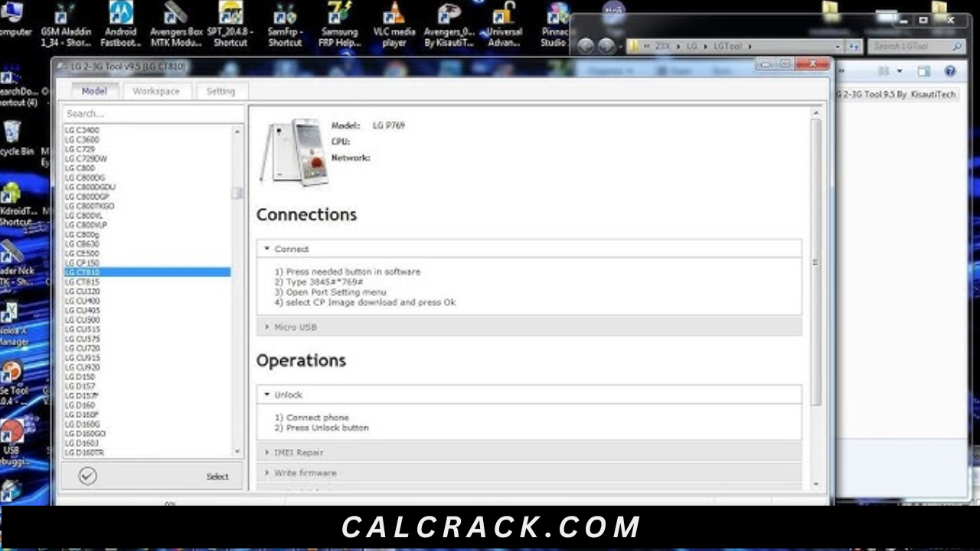Select highlighted LG CT810 in model list

(x=146, y=272)
